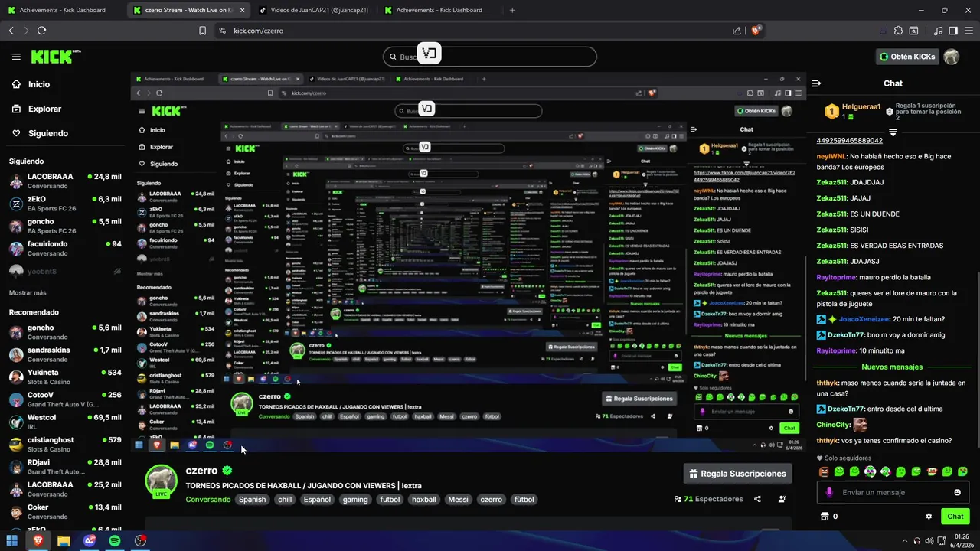980x551 pixels.
Task: Open chat settings gear icon
Action: (x=929, y=517)
